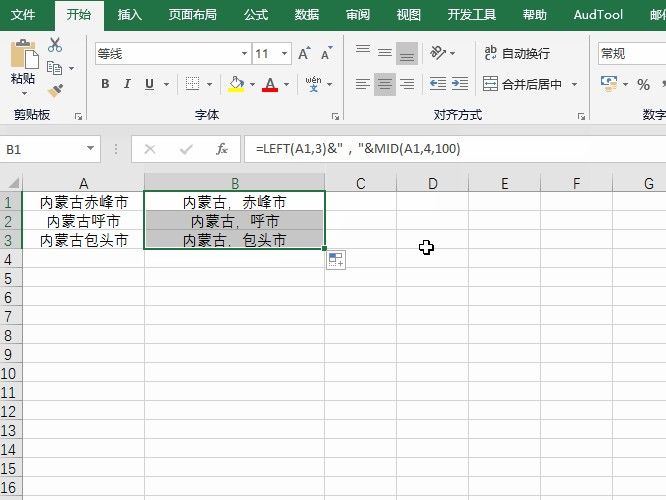
Task: Toggle Bold formatting
Action: tap(105, 84)
